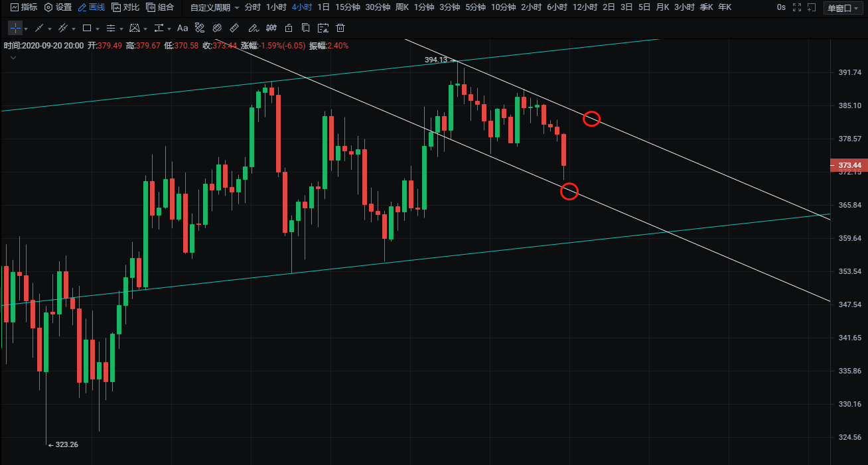868x465 pixels.
Task: Toggle the 指标 indicators panel
Action: click(x=23, y=7)
